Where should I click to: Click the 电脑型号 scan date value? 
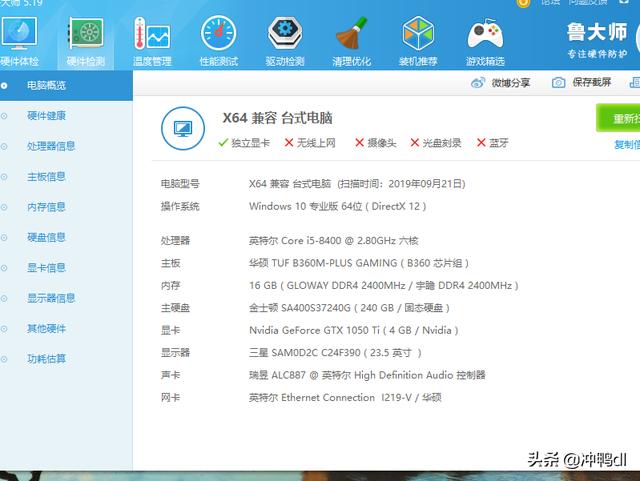(357, 184)
